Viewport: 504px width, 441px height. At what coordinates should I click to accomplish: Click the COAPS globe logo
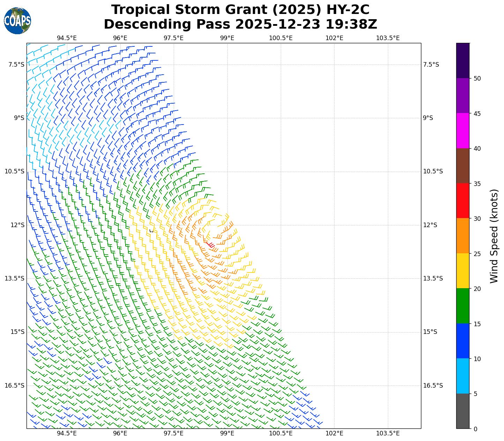(17, 21)
